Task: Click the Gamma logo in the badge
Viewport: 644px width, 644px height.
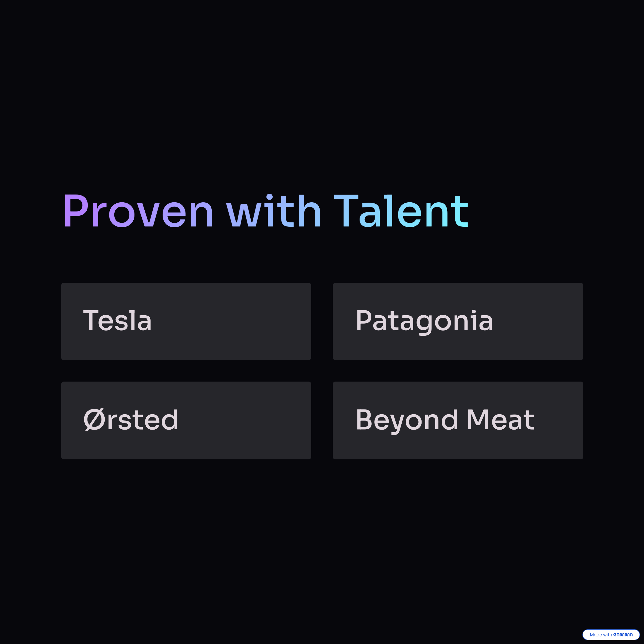Action: 623,635
